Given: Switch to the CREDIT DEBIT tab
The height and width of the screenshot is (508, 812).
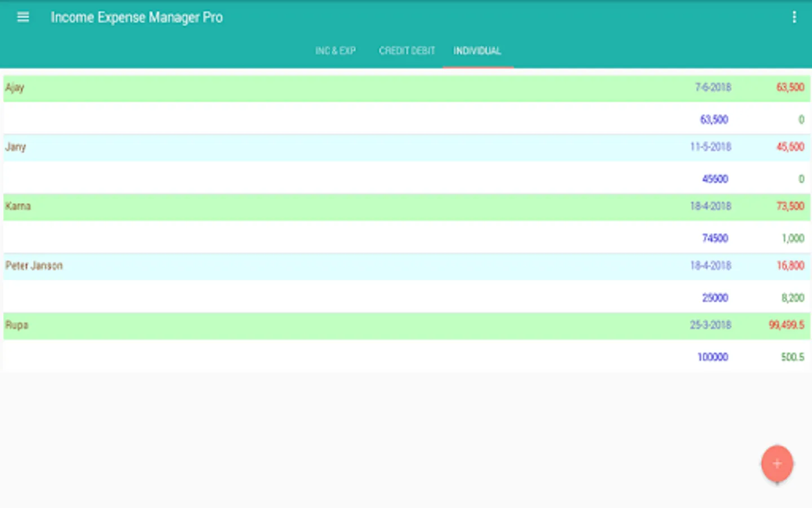Looking at the screenshot, I should (x=407, y=51).
